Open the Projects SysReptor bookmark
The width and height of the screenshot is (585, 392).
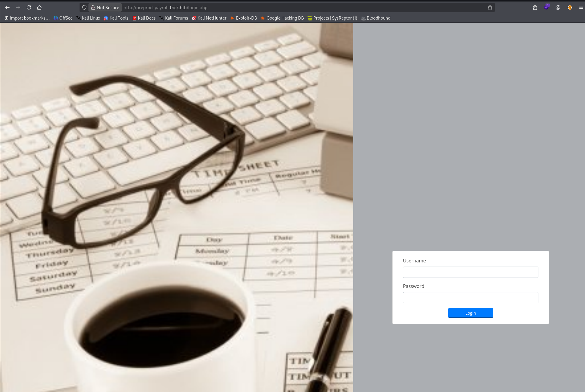[x=332, y=18]
